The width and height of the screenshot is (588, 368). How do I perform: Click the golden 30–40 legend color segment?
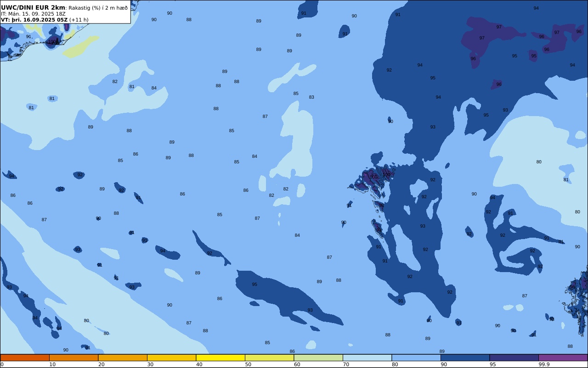[171, 357]
